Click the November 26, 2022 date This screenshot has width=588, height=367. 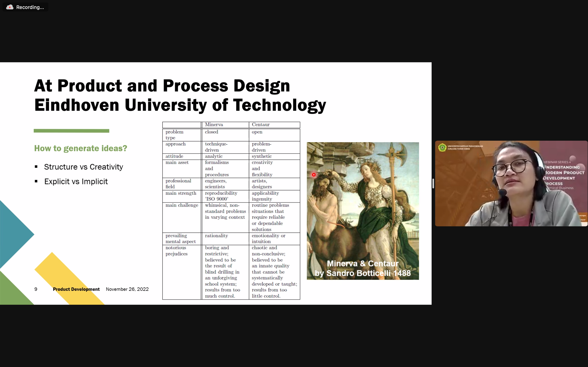click(x=127, y=289)
